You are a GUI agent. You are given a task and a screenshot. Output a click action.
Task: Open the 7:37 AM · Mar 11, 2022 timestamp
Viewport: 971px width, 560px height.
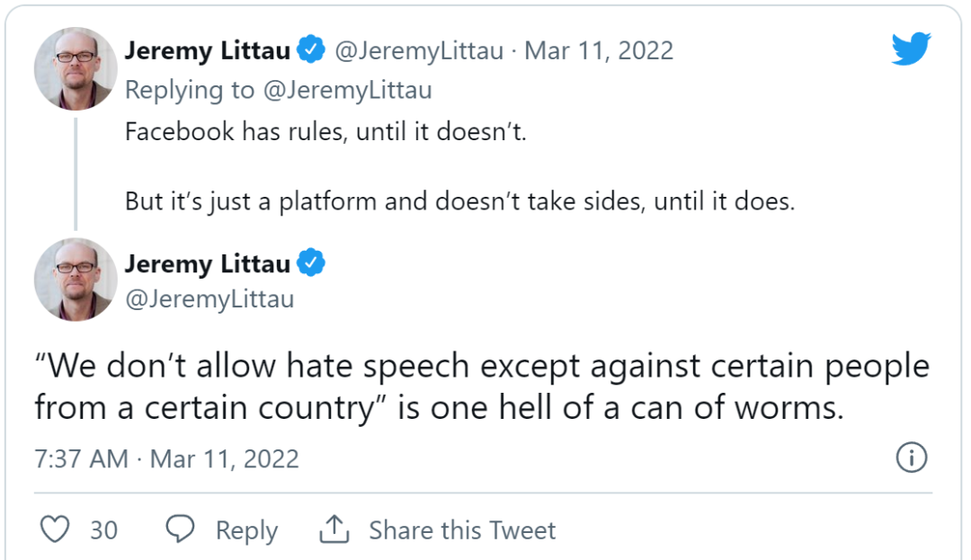166,458
